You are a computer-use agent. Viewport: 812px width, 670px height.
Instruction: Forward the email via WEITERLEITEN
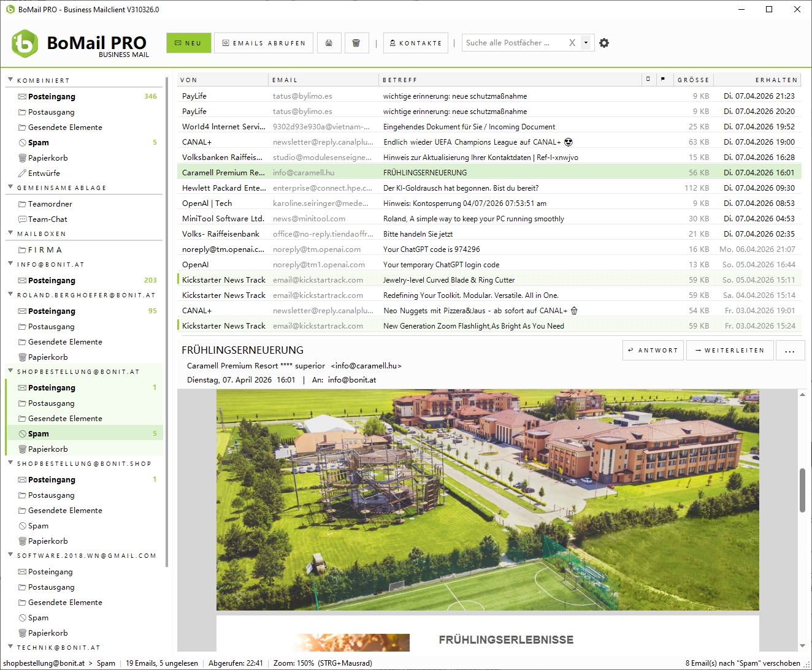click(x=729, y=350)
